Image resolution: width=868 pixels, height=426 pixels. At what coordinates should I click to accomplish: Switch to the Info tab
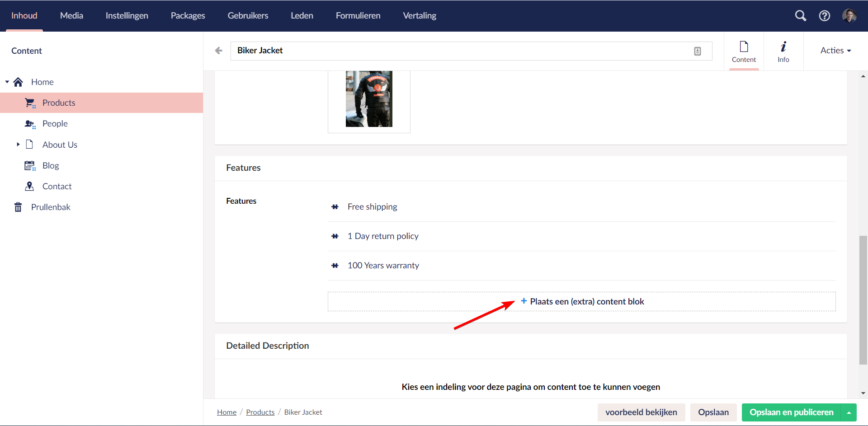click(x=783, y=51)
